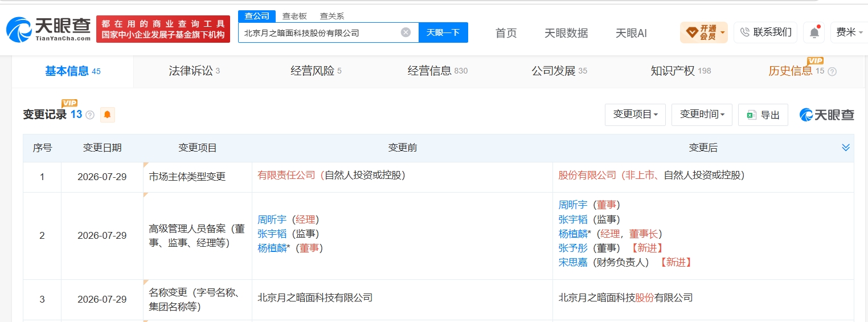Open the 变更时间 filter dropdown
The width and height of the screenshot is (868, 322).
(x=702, y=115)
